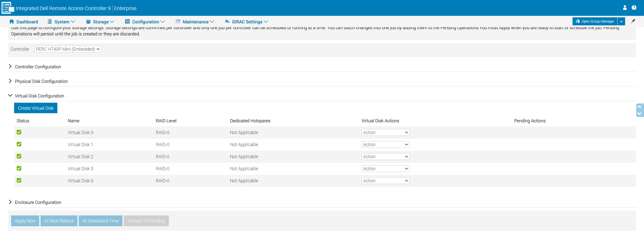The image size is (644, 234).
Task: Click the Virtual Disk 2 name
Action: coord(80,157)
